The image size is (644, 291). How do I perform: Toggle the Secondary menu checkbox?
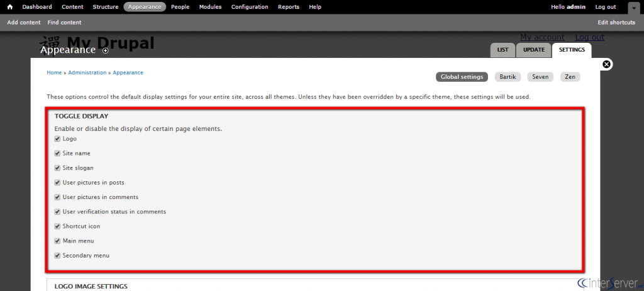57,256
